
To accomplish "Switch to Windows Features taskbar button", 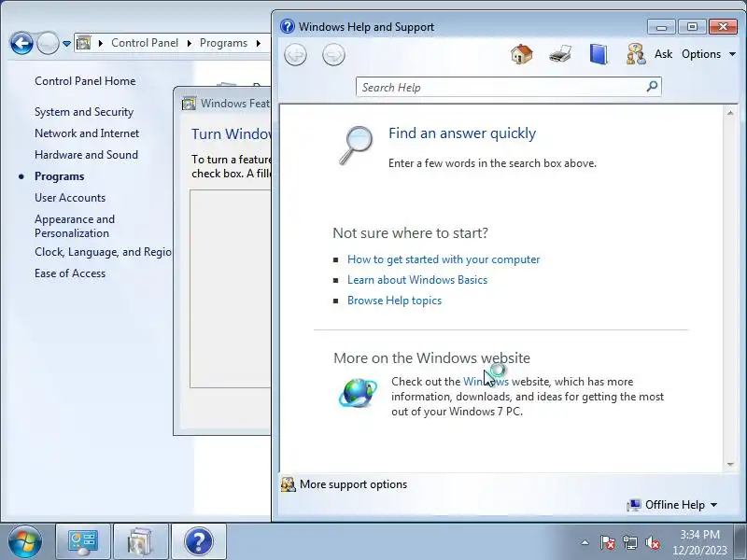I will pos(141,541).
